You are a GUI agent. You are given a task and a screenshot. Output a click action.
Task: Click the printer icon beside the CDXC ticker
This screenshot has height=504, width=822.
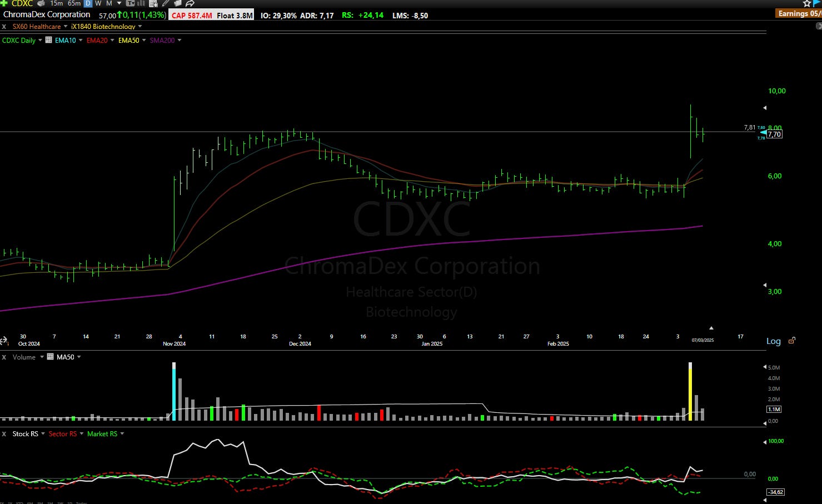pyautogui.click(x=41, y=3)
